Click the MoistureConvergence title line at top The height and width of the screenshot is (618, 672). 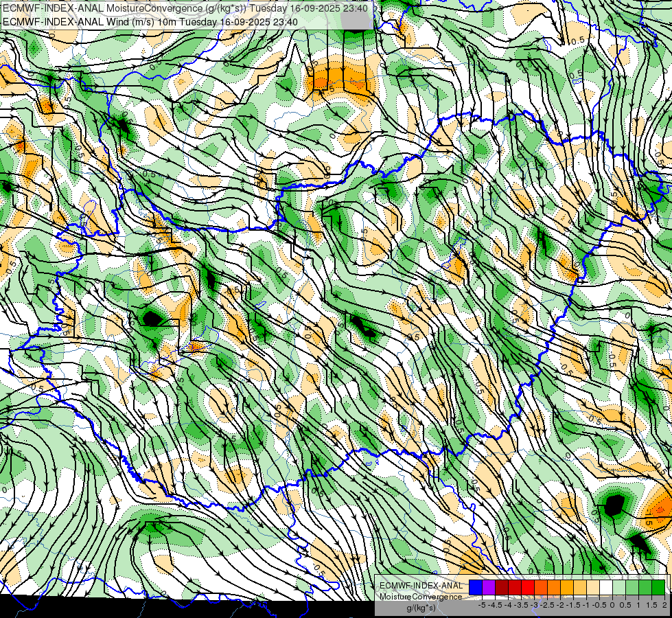185,8
